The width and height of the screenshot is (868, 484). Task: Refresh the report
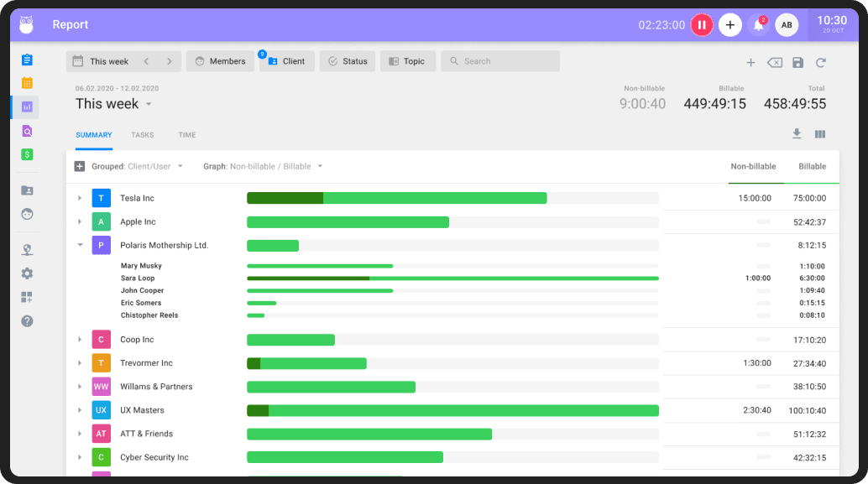pyautogui.click(x=821, y=63)
